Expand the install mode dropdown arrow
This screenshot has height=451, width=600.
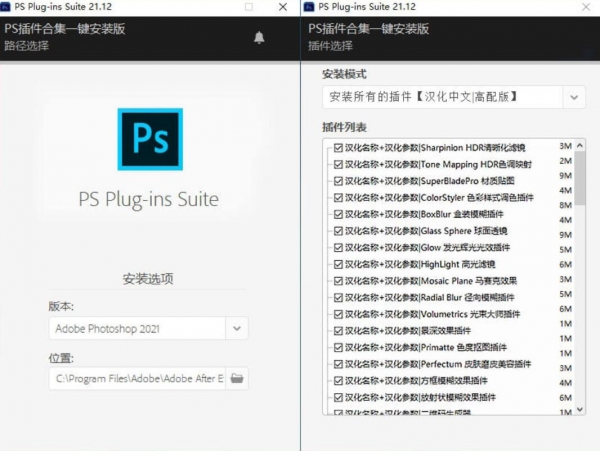(574, 97)
